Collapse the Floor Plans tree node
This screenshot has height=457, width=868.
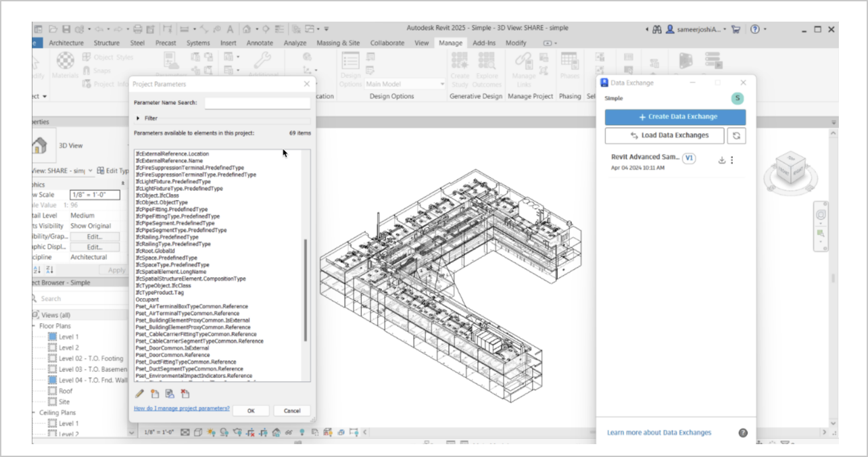point(34,326)
